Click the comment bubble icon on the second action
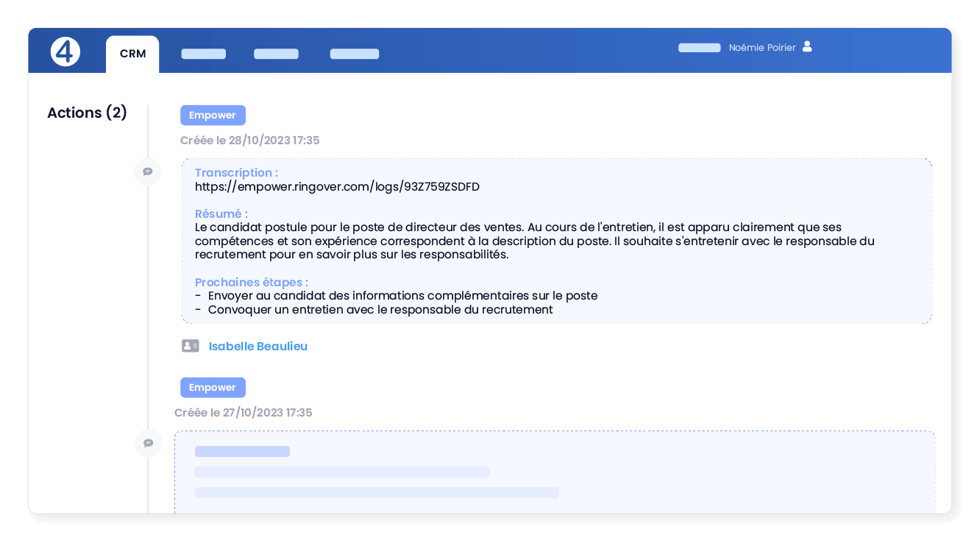980x549 pixels. pos(148,443)
